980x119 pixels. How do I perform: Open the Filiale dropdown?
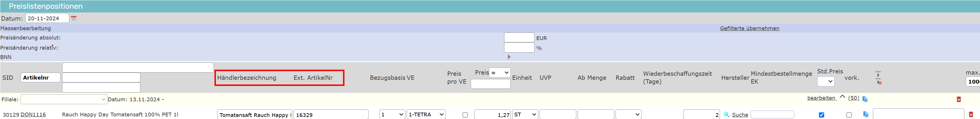coord(64,100)
